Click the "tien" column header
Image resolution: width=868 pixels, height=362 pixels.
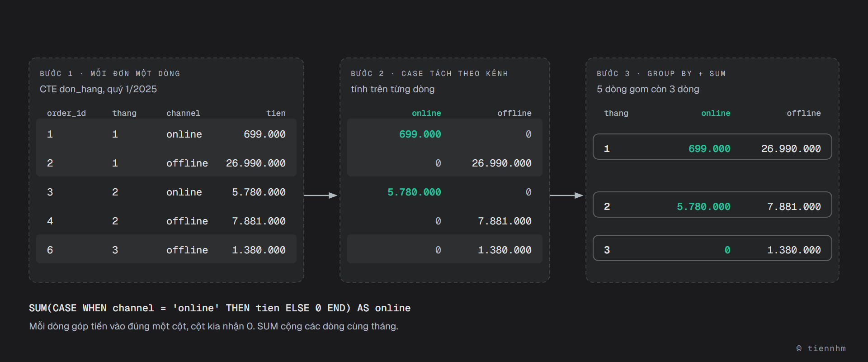[276, 113]
